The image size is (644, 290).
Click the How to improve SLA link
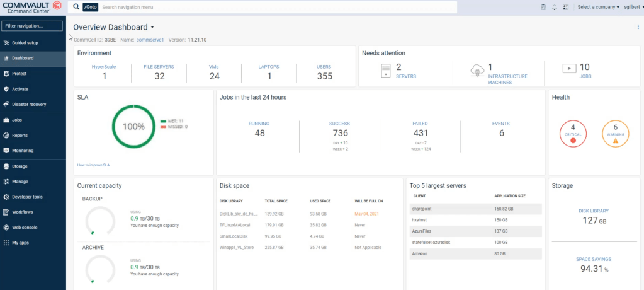94,165
